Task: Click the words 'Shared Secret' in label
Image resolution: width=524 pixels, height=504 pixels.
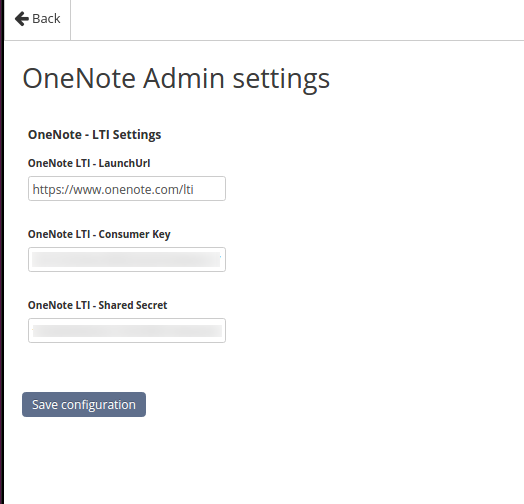Action: [x=133, y=305]
